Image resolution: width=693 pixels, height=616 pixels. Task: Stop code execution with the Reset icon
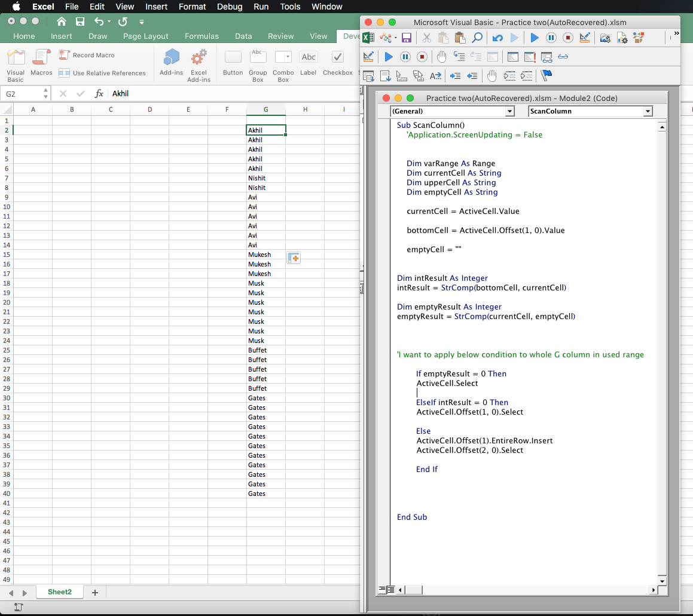tap(567, 37)
